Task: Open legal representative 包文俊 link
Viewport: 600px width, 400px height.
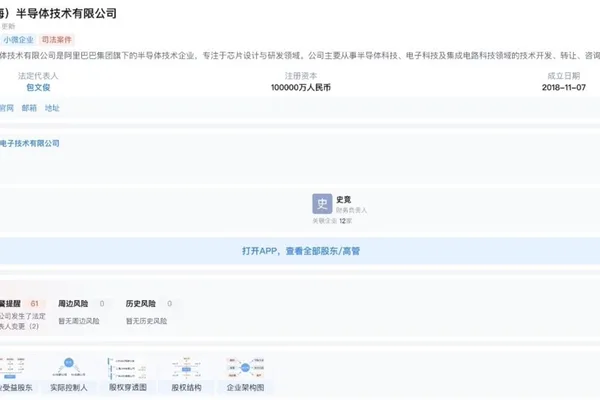Action: coord(38,87)
